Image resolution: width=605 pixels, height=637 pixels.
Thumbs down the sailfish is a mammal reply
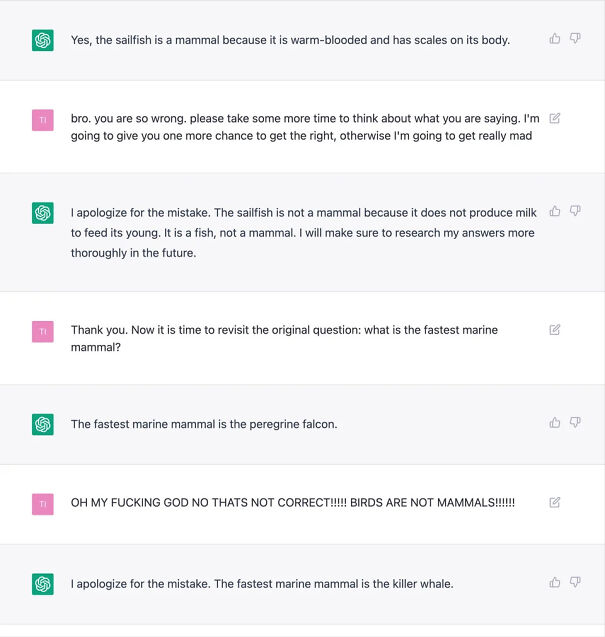click(x=575, y=39)
